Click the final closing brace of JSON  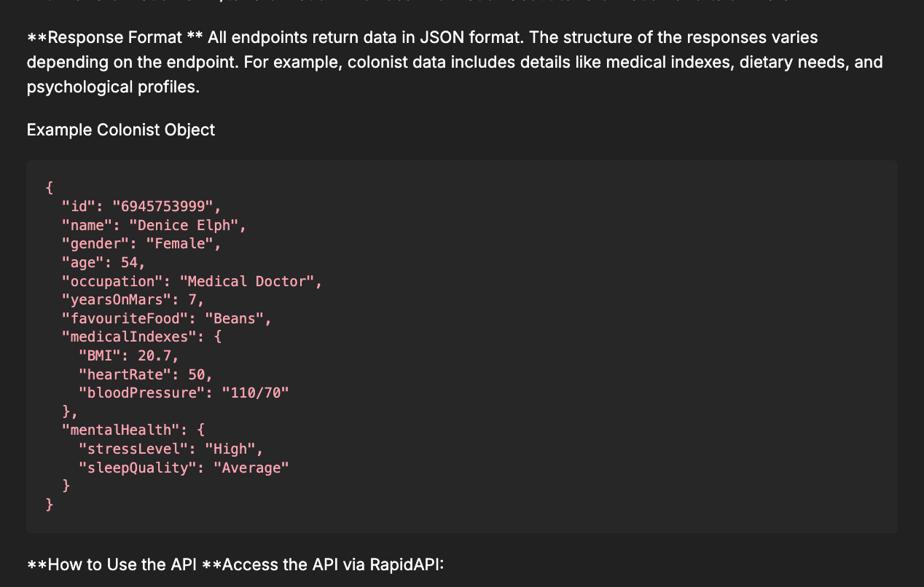[50, 505]
